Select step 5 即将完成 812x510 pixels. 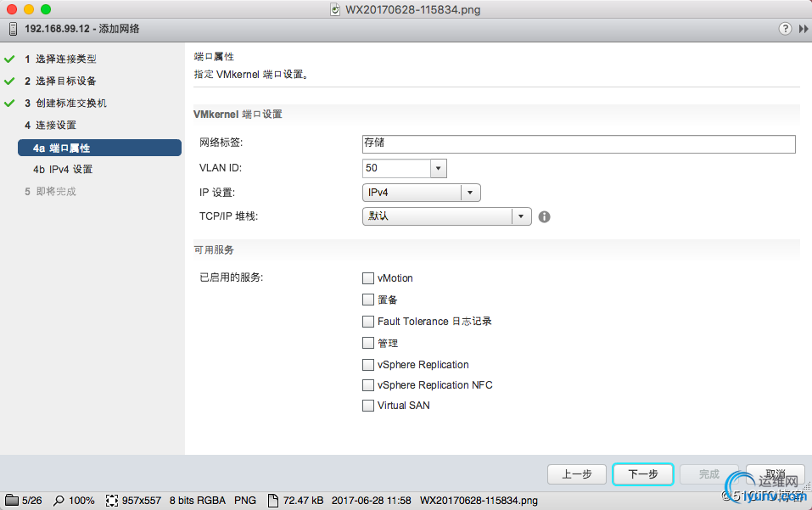[50, 192]
